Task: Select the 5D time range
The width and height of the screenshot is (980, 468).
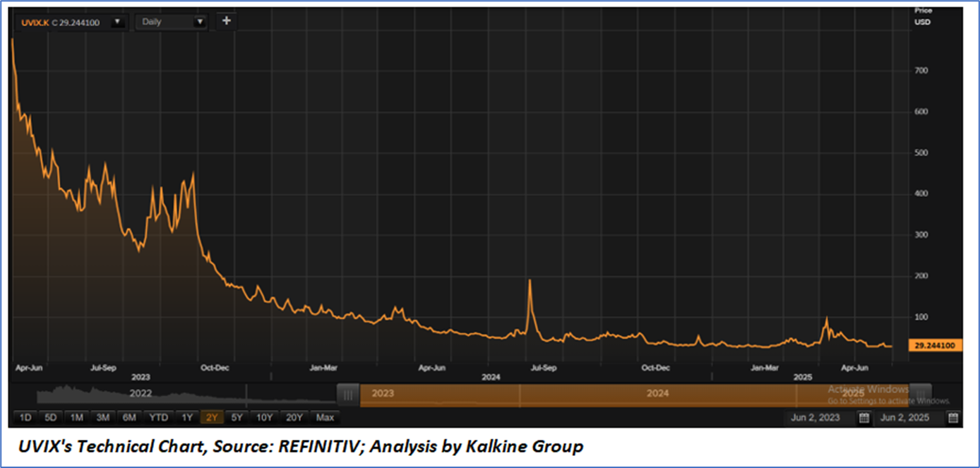Action: pyautogui.click(x=50, y=418)
